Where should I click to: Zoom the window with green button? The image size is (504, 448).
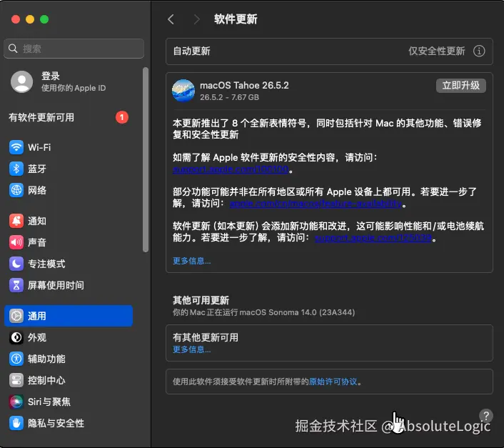pyautogui.click(x=44, y=19)
